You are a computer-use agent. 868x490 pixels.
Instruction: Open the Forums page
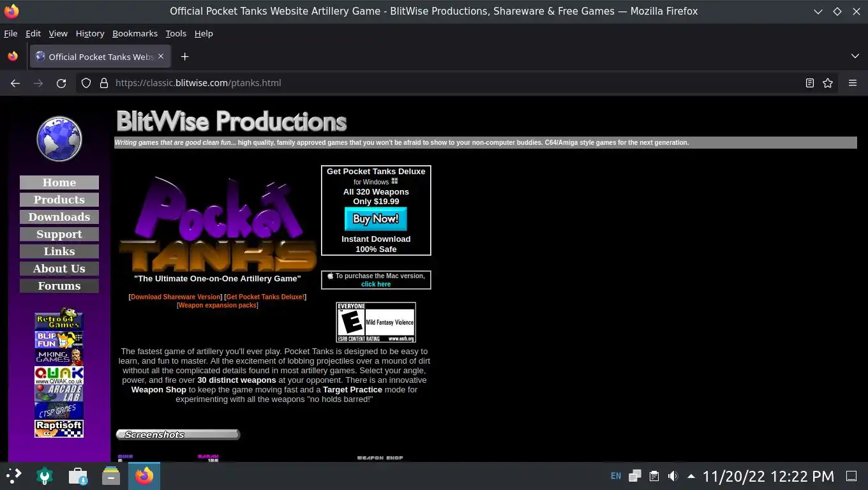pyautogui.click(x=59, y=286)
